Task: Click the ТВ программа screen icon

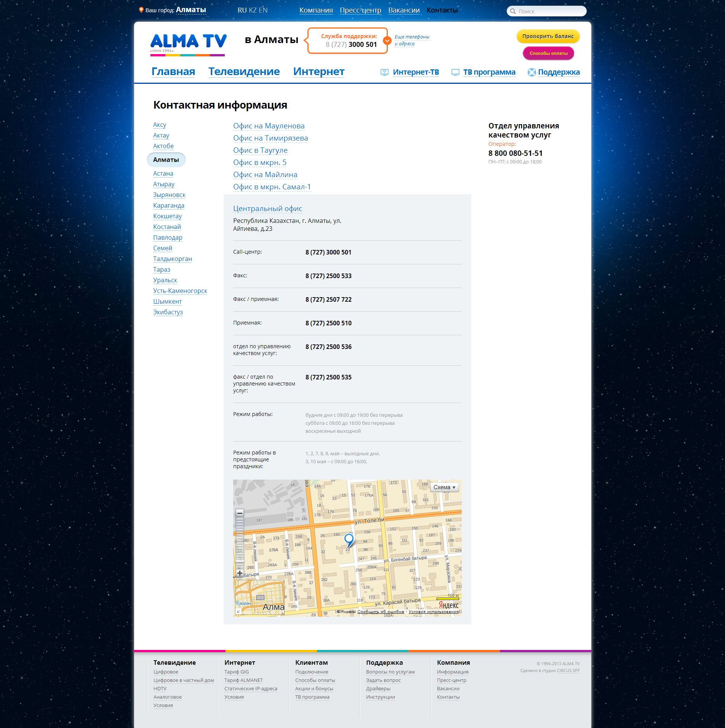Action: click(455, 72)
